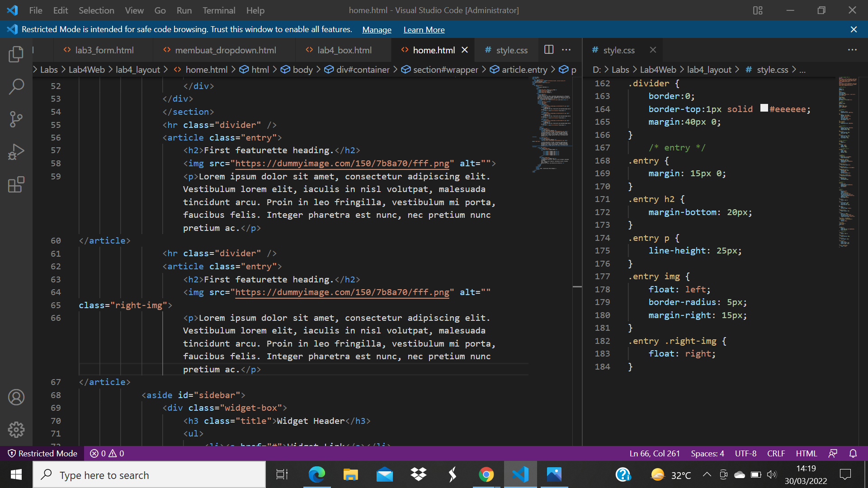
Task: Open the Run and Debug view
Action: (16, 151)
